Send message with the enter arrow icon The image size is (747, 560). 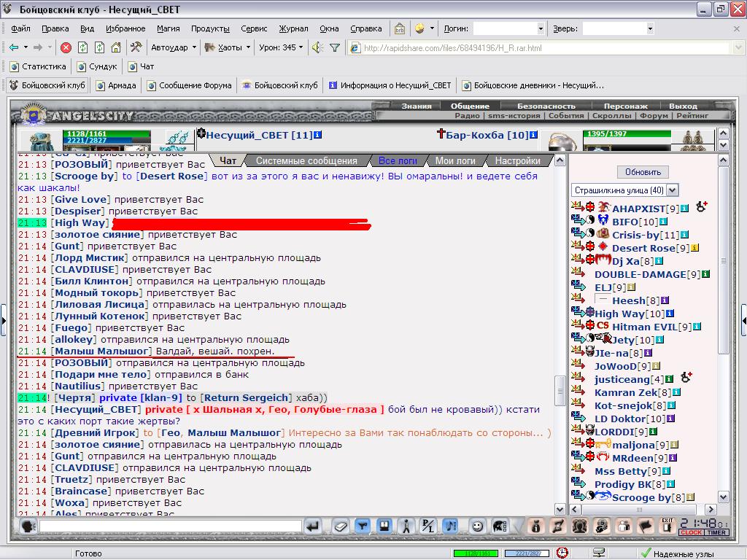pos(312,526)
